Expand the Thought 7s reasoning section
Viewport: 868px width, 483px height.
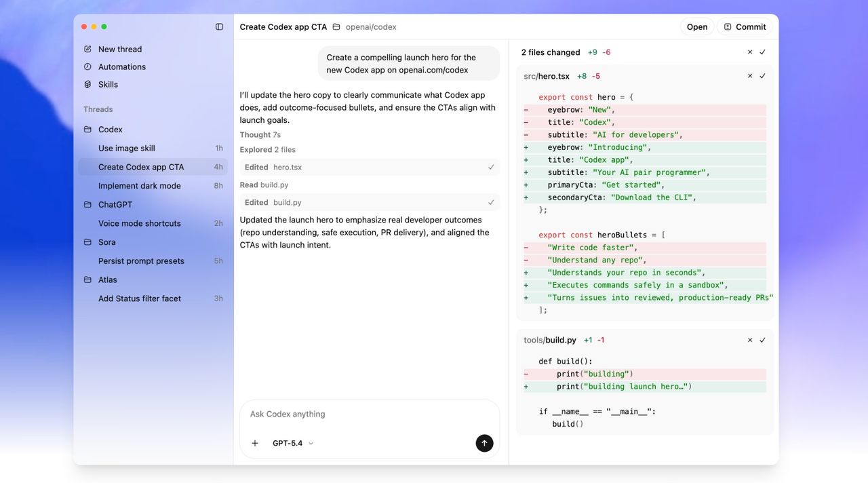point(260,134)
